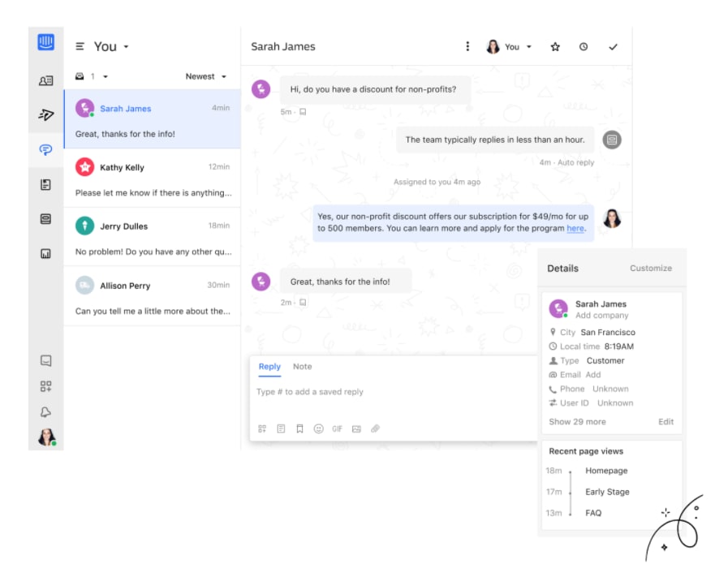This screenshot has width=728, height=581.
Task: Open the Reports chart icon in sidebar
Action: coord(45,253)
